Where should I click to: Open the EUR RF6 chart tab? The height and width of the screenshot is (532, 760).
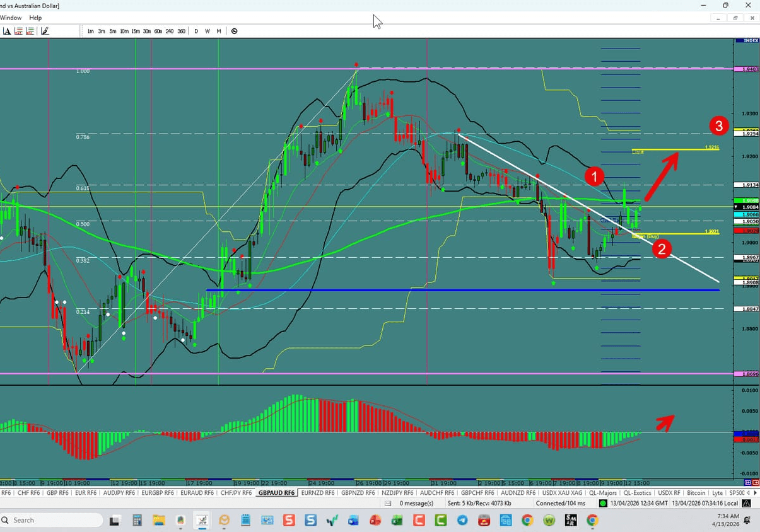tap(86, 493)
